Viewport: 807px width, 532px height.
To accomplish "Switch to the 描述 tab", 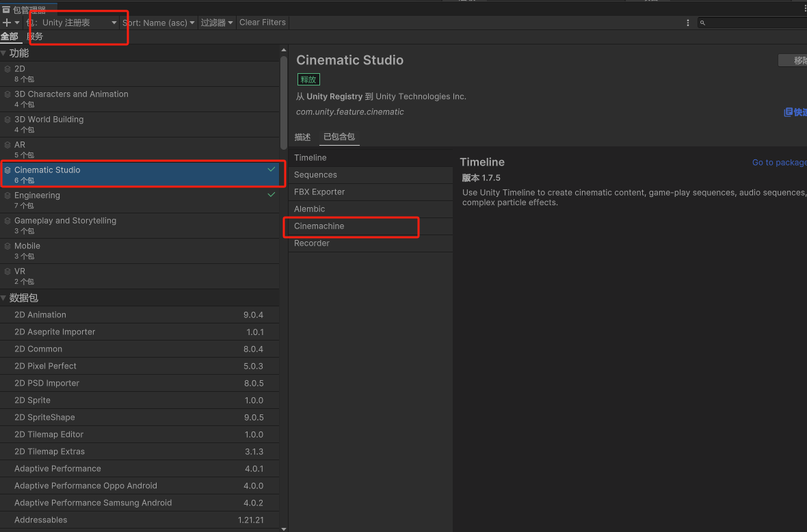I will [302, 137].
